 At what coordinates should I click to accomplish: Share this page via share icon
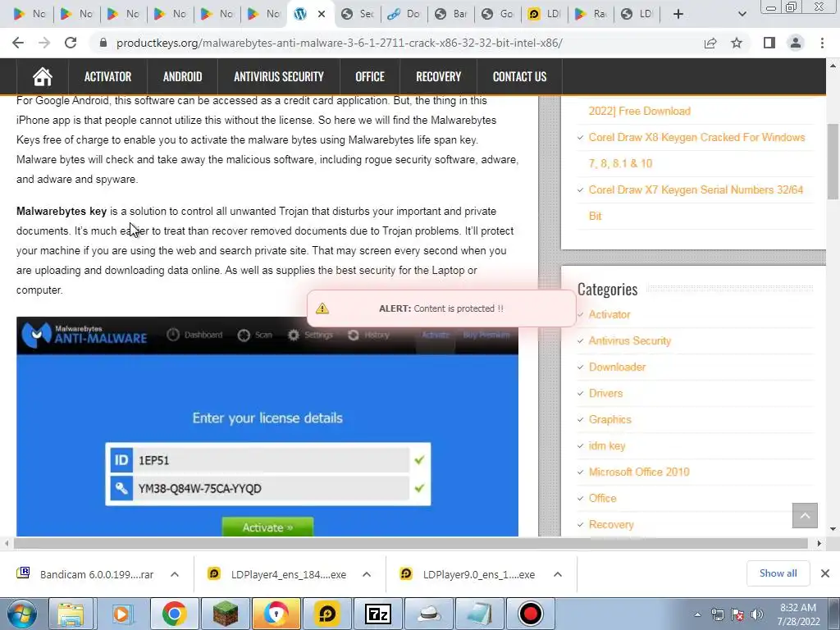[x=710, y=43]
